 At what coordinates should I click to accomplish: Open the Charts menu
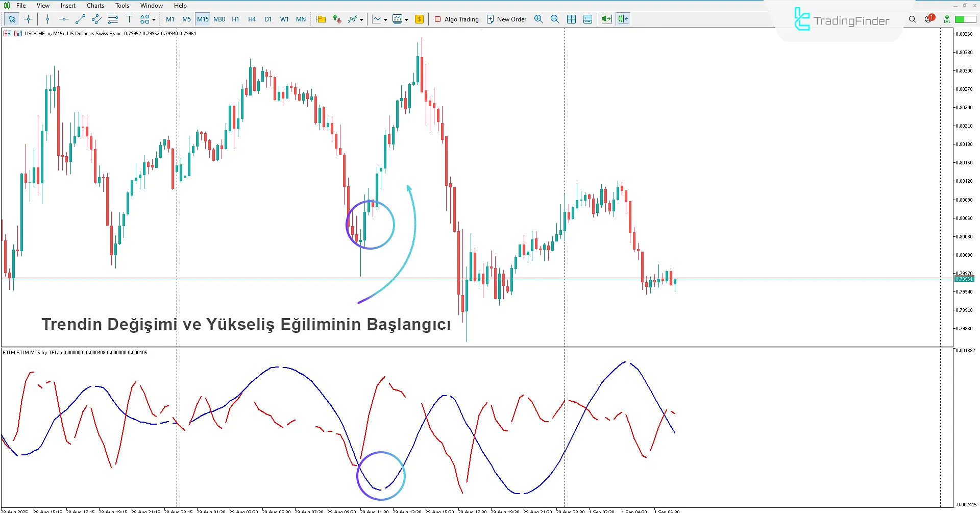click(95, 6)
